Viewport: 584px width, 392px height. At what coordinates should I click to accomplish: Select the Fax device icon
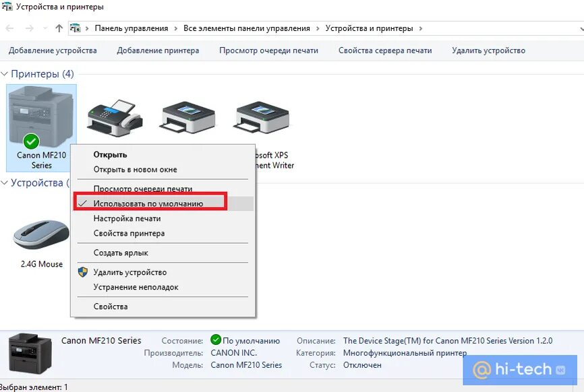115,119
